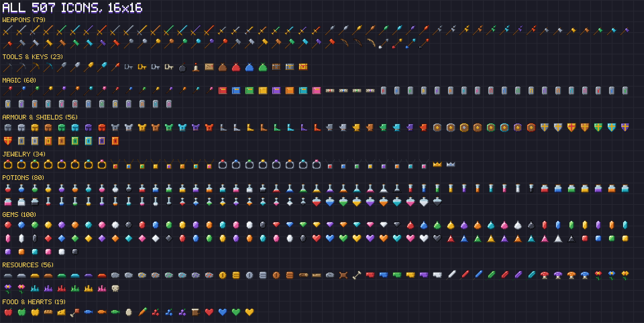Click the 'JEWELRY (34)' heading

pyautogui.click(x=24, y=154)
